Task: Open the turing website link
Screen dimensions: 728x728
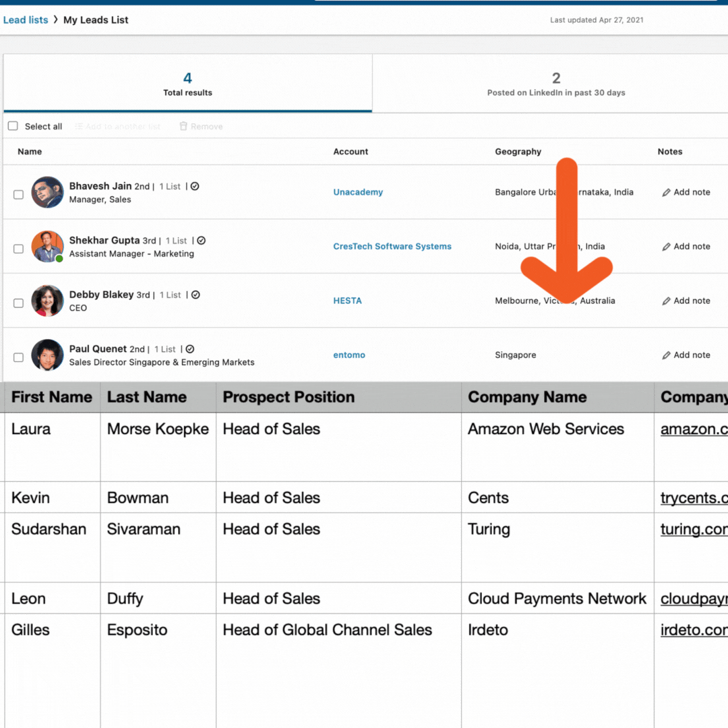Action: coord(694,529)
